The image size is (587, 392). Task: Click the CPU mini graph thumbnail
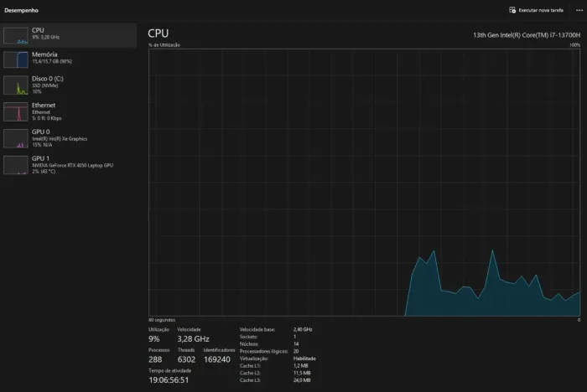point(16,35)
